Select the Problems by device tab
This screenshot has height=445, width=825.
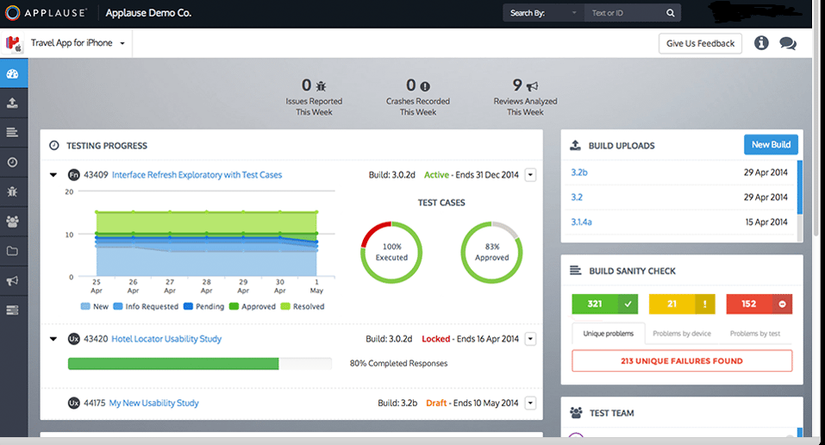pyautogui.click(x=682, y=333)
